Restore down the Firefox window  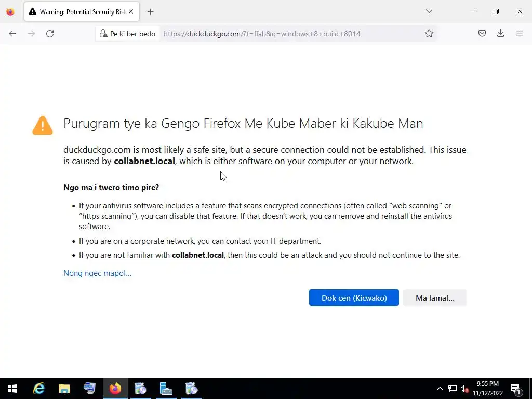(496, 11)
